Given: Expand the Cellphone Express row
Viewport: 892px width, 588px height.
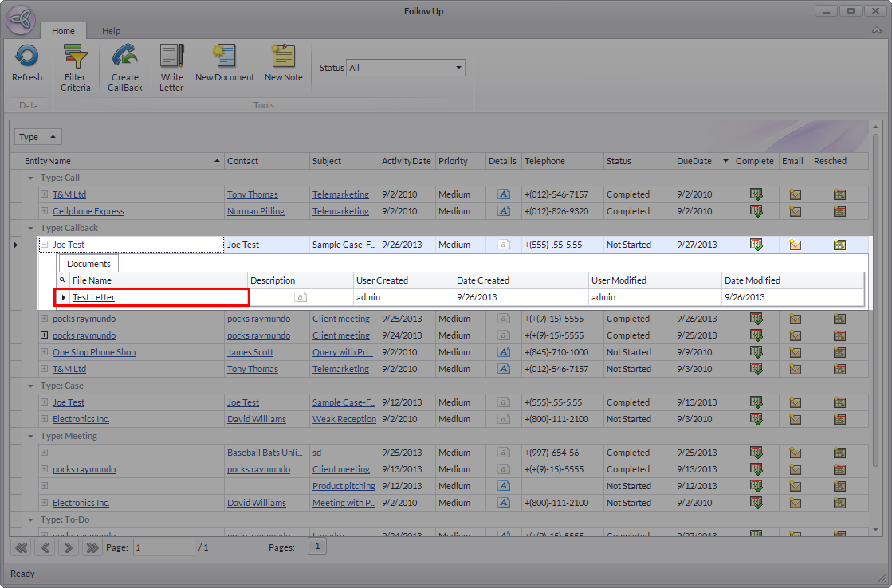Looking at the screenshot, I should coord(45,211).
